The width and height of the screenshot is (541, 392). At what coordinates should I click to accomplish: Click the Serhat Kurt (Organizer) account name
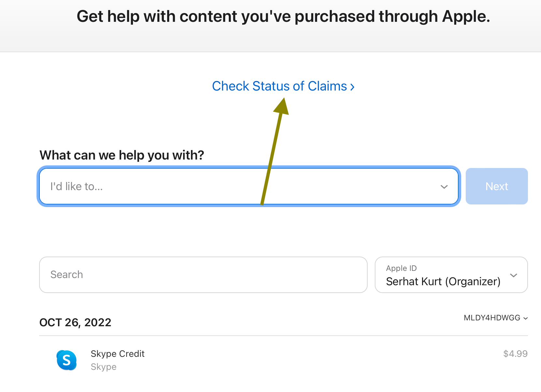click(x=443, y=281)
